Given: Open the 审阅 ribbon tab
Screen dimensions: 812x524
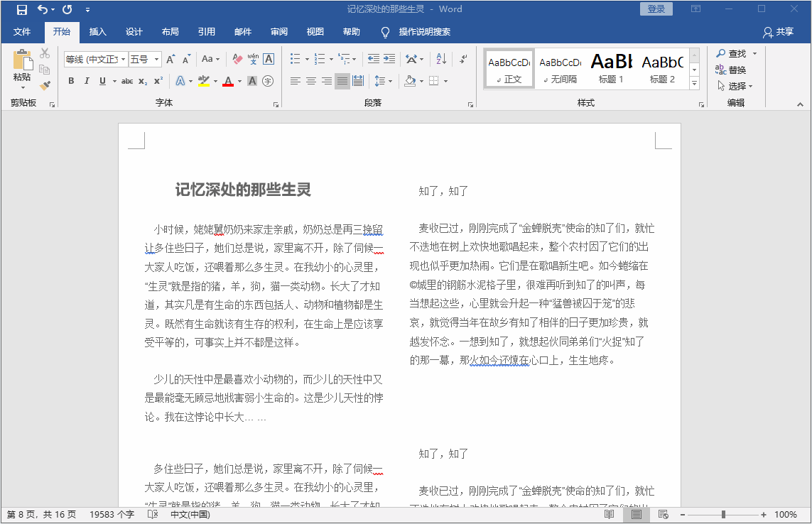Looking at the screenshot, I should (x=279, y=32).
